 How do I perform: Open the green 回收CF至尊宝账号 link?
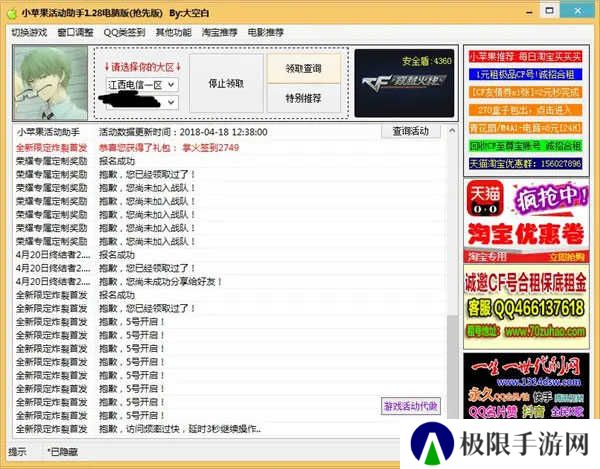(525, 146)
